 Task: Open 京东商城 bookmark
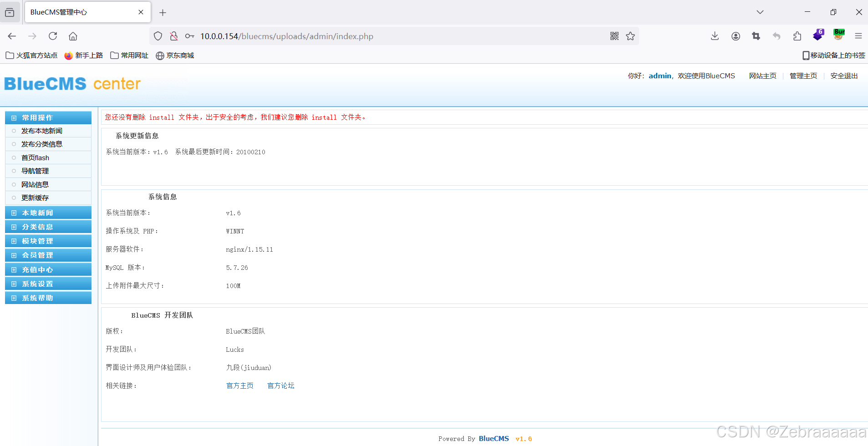(x=175, y=56)
